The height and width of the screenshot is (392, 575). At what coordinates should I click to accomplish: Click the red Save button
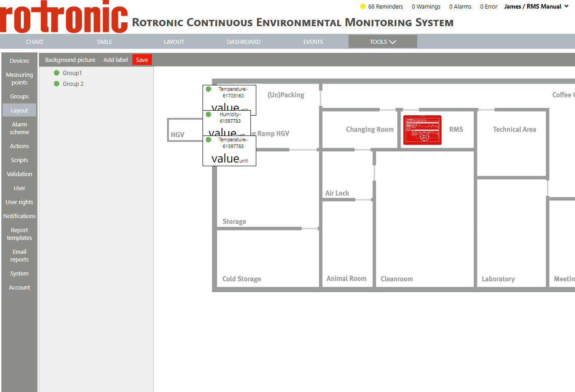click(x=142, y=60)
